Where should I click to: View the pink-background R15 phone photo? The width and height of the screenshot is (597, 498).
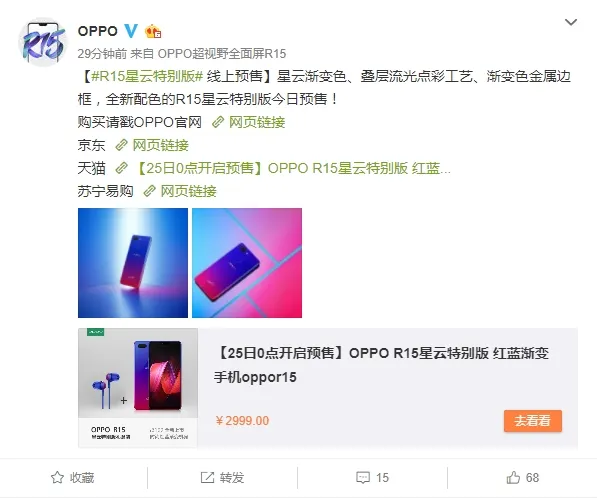247,263
